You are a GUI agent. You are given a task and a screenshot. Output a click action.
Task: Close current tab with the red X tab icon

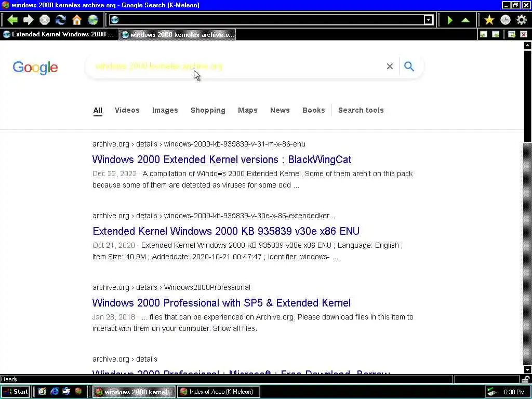coord(524,34)
